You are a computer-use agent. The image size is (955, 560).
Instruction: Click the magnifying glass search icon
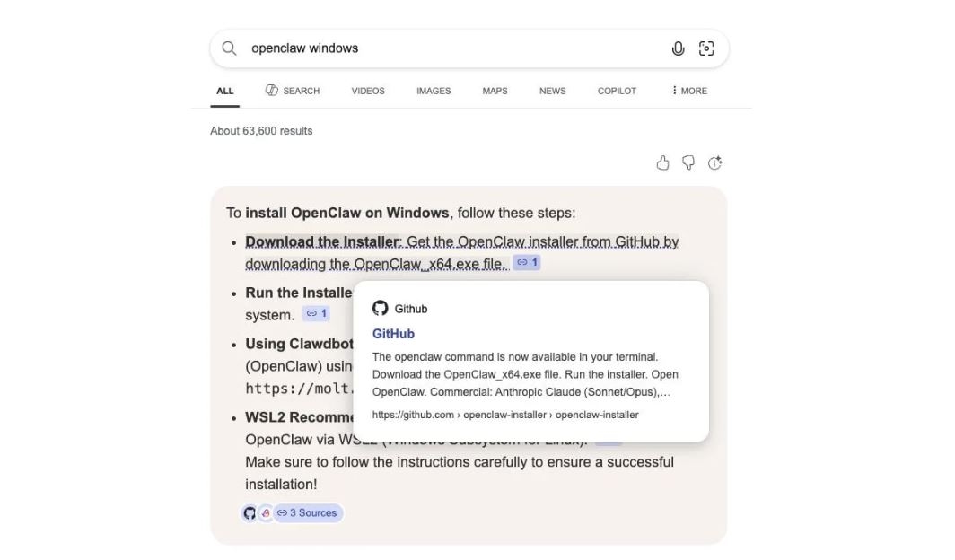click(229, 48)
